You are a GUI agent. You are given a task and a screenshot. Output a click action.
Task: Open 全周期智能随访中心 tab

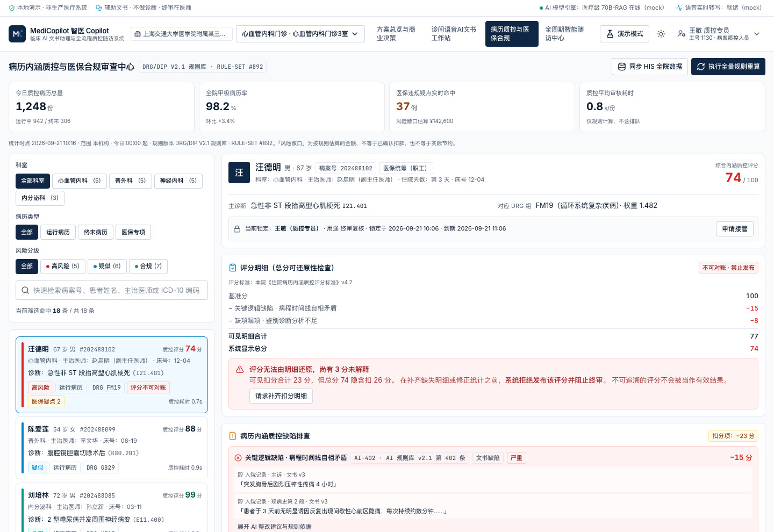(x=567, y=34)
